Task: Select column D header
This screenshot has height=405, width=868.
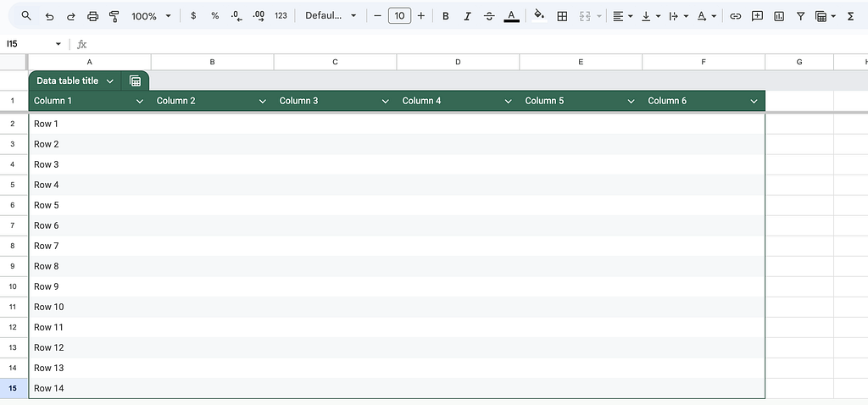Action: click(x=458, y=62)
